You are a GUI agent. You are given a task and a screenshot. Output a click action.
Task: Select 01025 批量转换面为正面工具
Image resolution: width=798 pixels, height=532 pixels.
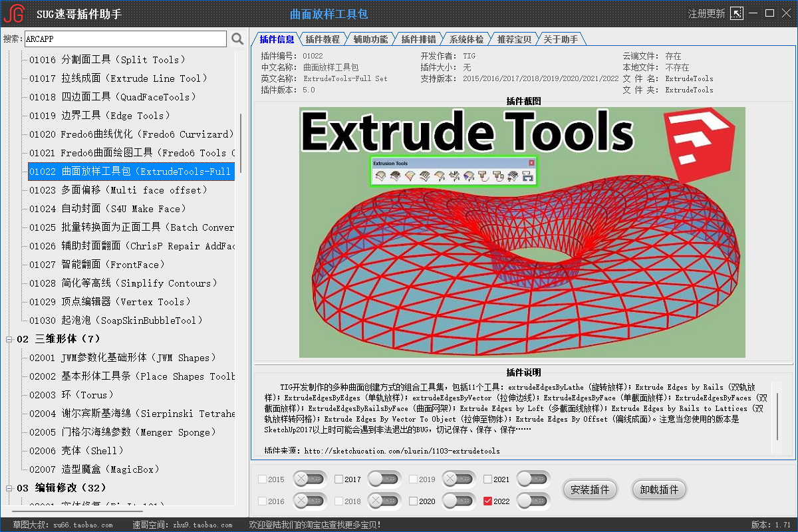click(131, 227)
